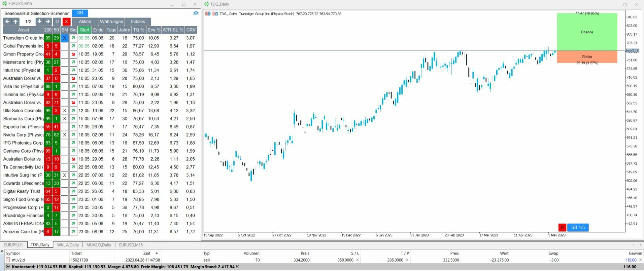The width and height of the screenshot is (644, 271).
Task: Click signal arrow for Expedia Inc row
Action: (73, 127)
